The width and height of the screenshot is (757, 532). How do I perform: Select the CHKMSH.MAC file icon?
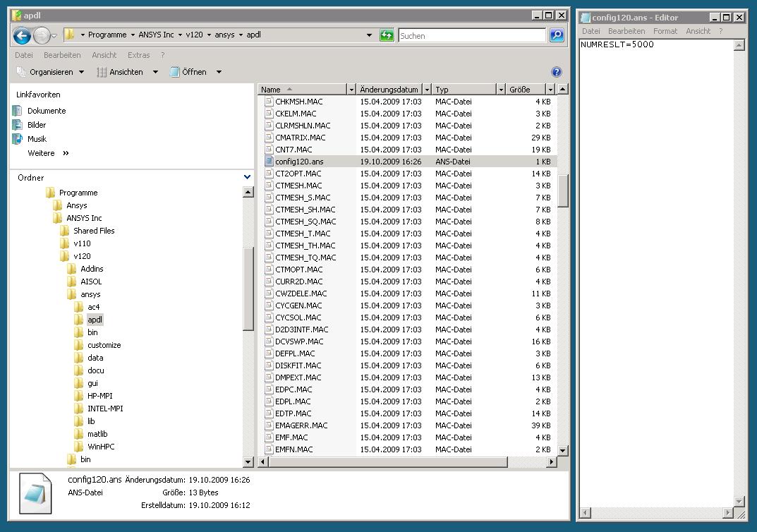269,102
